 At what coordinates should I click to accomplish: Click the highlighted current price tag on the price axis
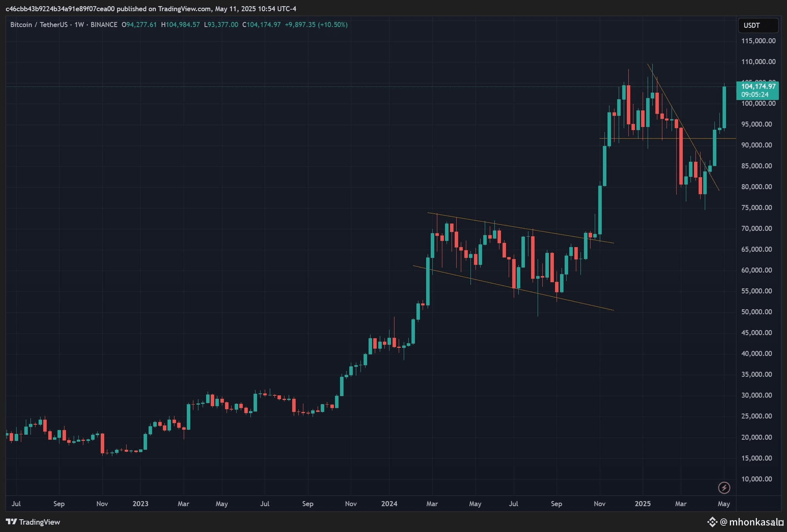[x=757, y=90]
